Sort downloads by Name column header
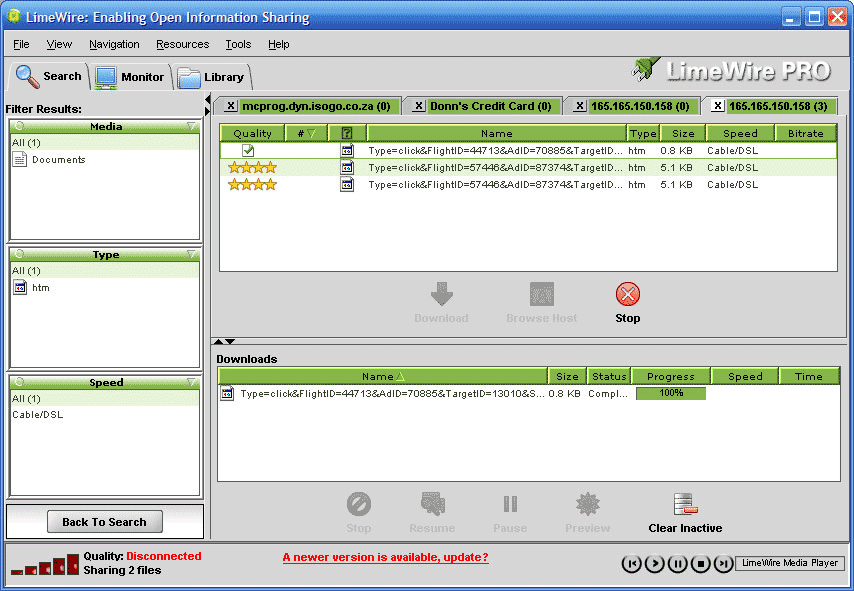Image resolution: width=854 pixels, height=591 pixels. point(383,376)
